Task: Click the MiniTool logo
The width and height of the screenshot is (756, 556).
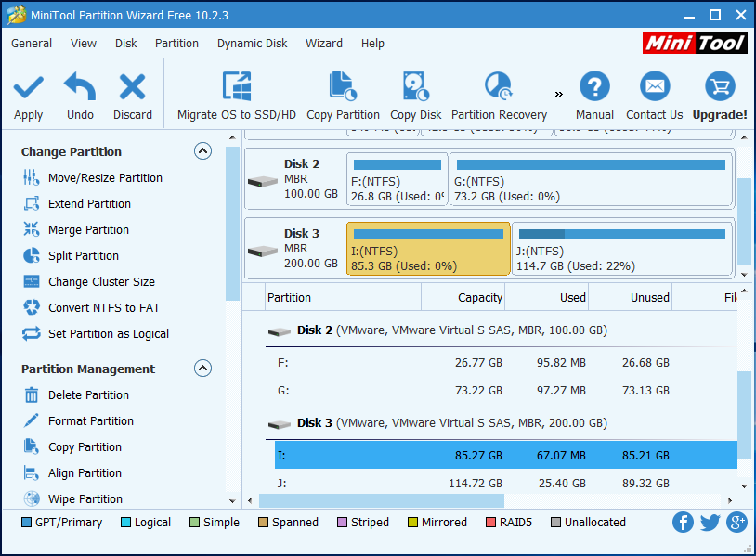Action: pyautogui.click(x=695, y=43)
